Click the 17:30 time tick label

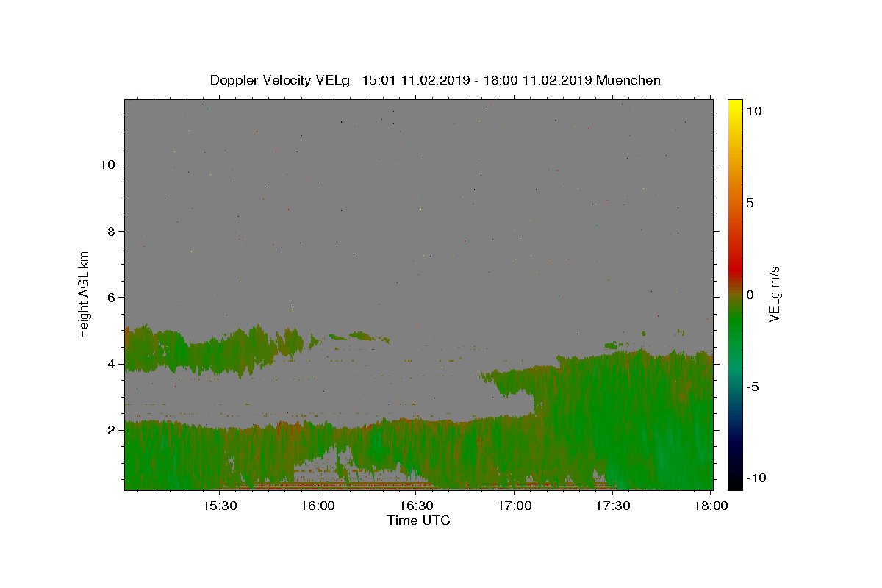[x=613, y=506]
